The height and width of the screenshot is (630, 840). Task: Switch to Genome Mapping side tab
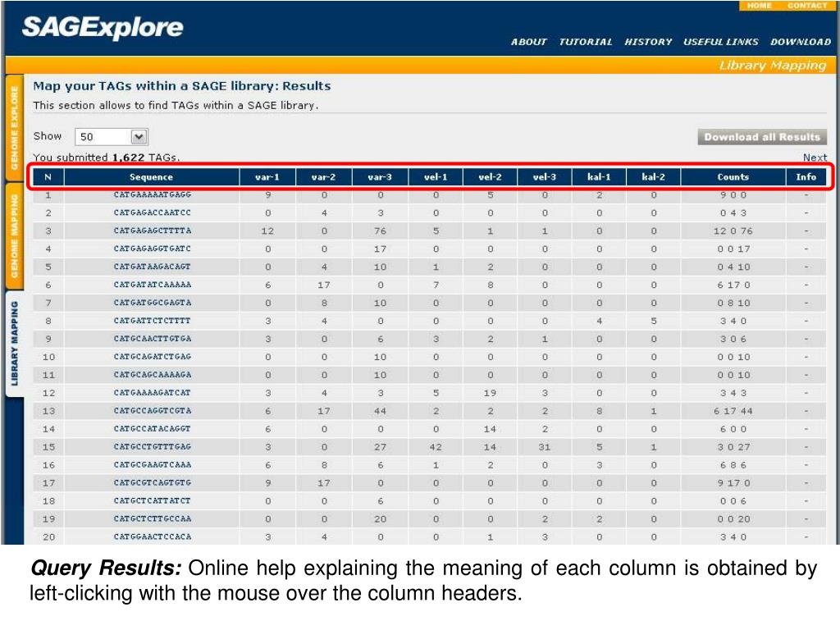pyautogui.click(x=14, y=234)
